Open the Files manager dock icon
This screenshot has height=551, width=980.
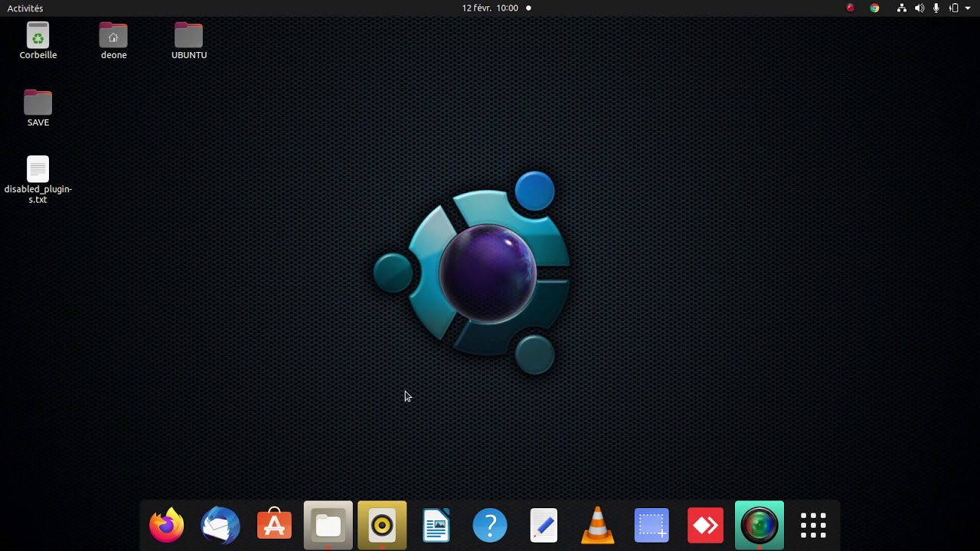point(328,526)
